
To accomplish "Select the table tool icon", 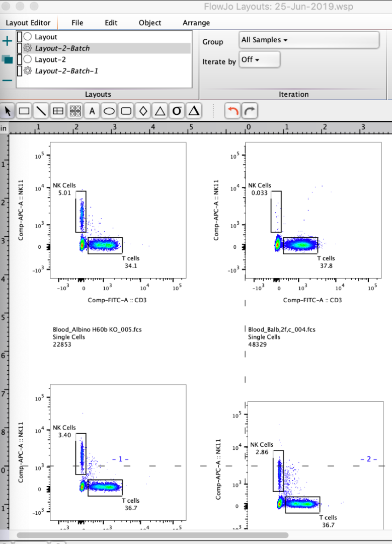I will (x=58, y=111).
